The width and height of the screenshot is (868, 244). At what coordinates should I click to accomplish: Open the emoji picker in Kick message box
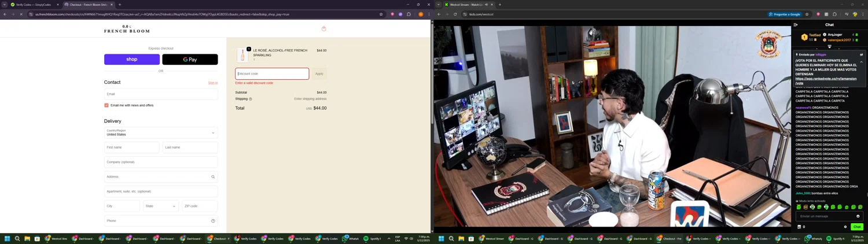tap(858, 216)
